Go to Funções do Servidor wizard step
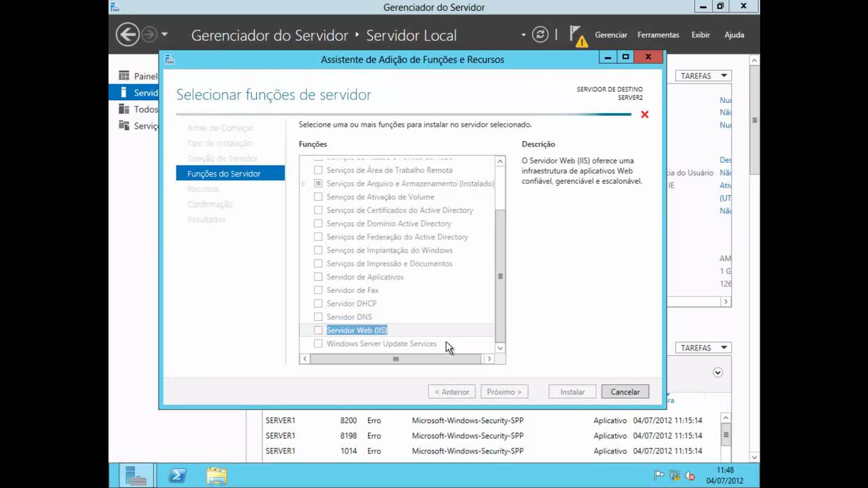868x488 pixels. click(231, 174)
